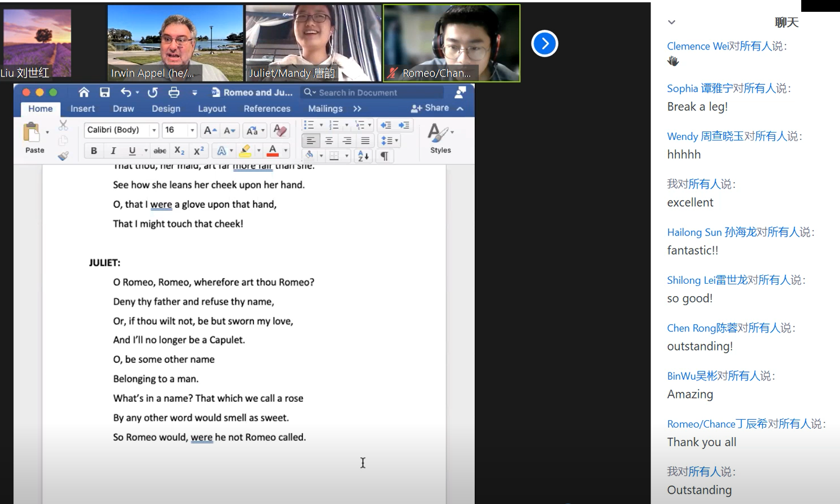The image size is (840, 504).
Task: Toggle show paragraph marks
Action: (x=384, y=156)
